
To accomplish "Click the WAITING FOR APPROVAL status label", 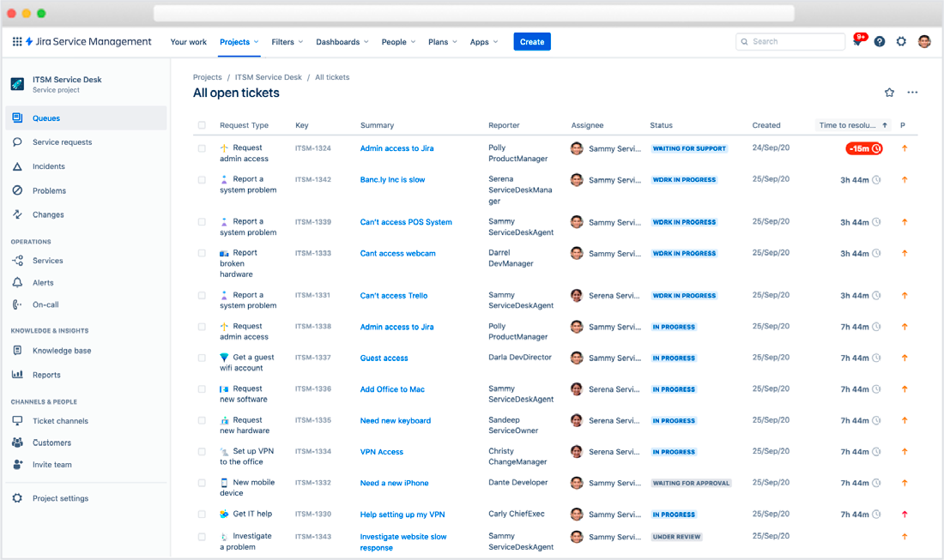I will 691,483.
